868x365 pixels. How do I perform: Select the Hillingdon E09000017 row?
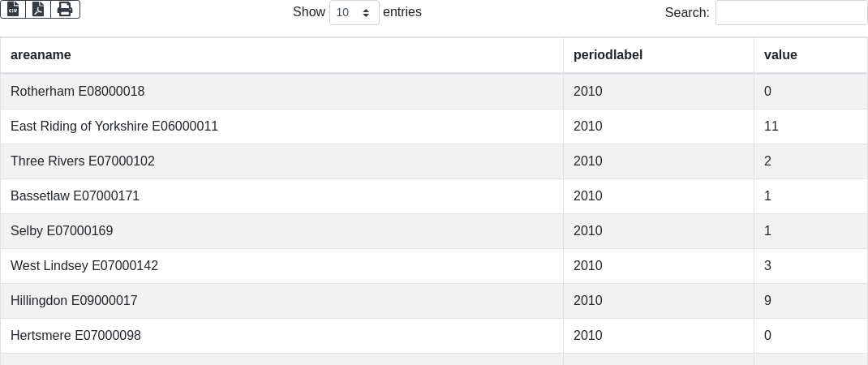(x=74, y=301)
